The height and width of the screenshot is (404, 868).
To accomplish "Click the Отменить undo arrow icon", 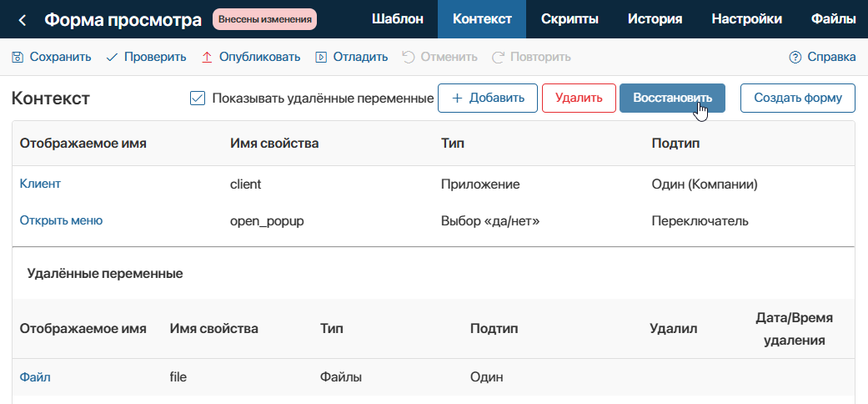I will coord(409,57).
